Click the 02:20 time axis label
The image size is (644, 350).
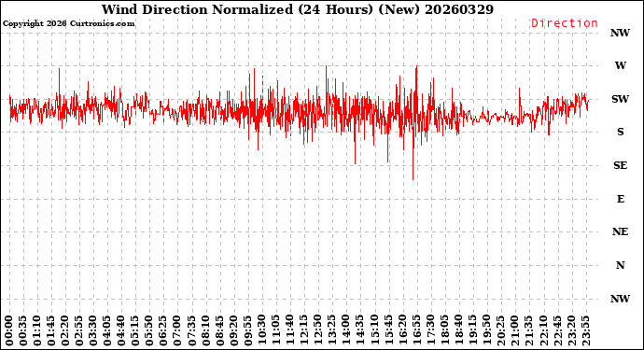pos(65,330)
